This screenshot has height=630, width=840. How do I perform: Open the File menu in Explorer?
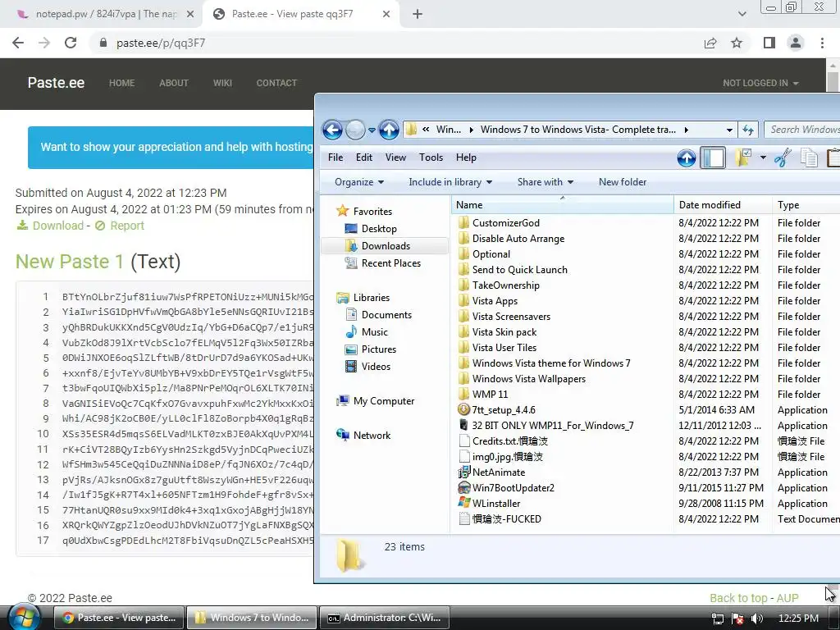[x=336, y=157]
